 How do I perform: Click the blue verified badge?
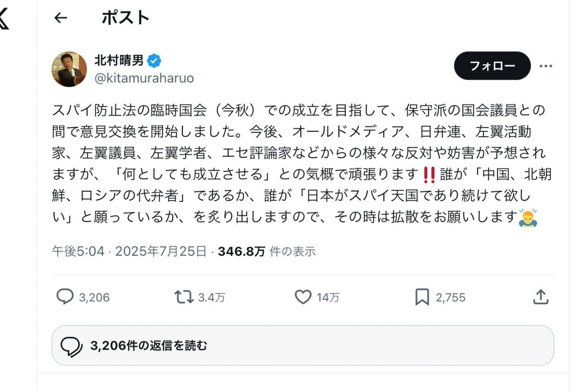(155, 61)
